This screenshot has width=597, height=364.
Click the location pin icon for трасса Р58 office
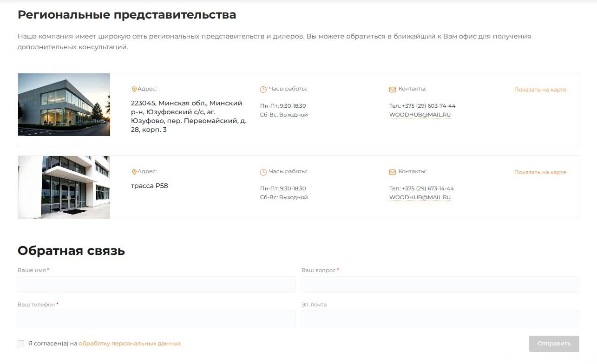(x=135, y=171)
